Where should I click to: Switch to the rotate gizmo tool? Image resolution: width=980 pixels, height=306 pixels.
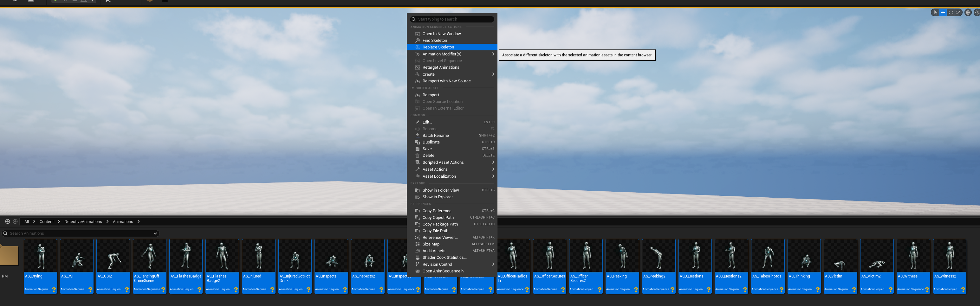[x=951, y=13]
